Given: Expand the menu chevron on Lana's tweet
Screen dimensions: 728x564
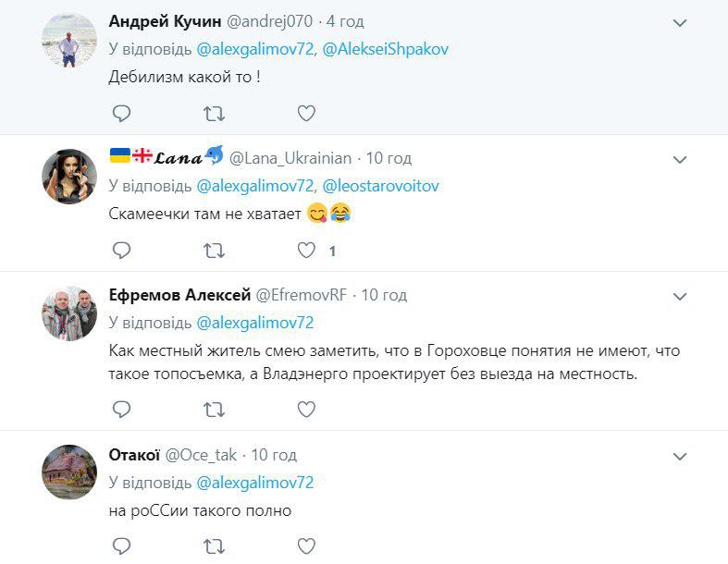Looking at the screenshot, I should coord(680,159).
